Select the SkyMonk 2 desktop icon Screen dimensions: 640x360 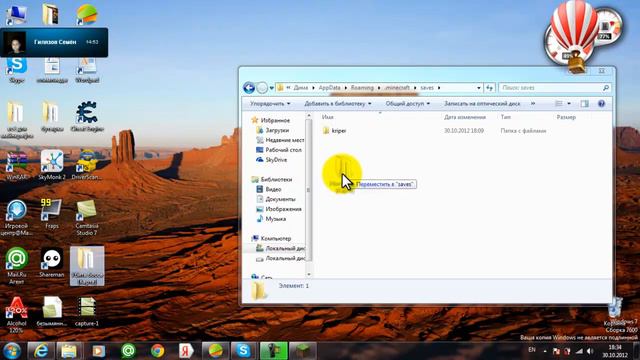(x=52, y=165)
